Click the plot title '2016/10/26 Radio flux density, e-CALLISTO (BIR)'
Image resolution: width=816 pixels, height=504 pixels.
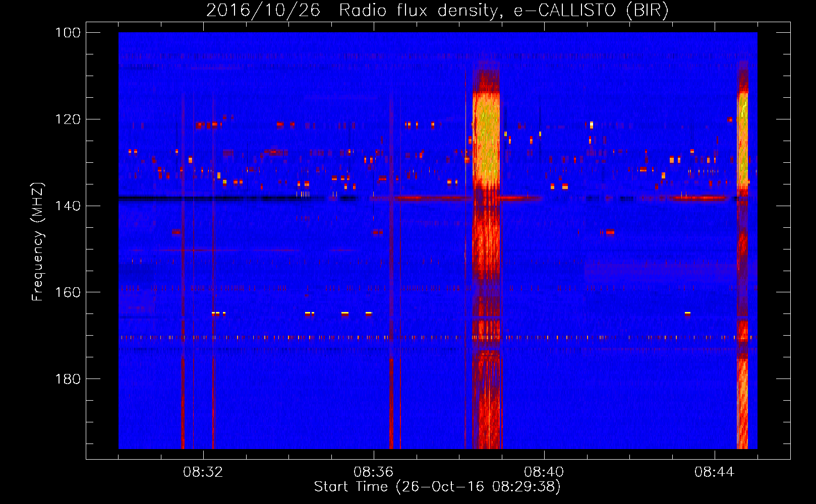[437, 11]
